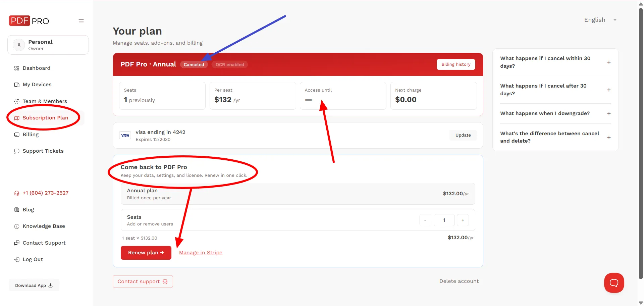Click the Delete account link

[x=459, y=281]
